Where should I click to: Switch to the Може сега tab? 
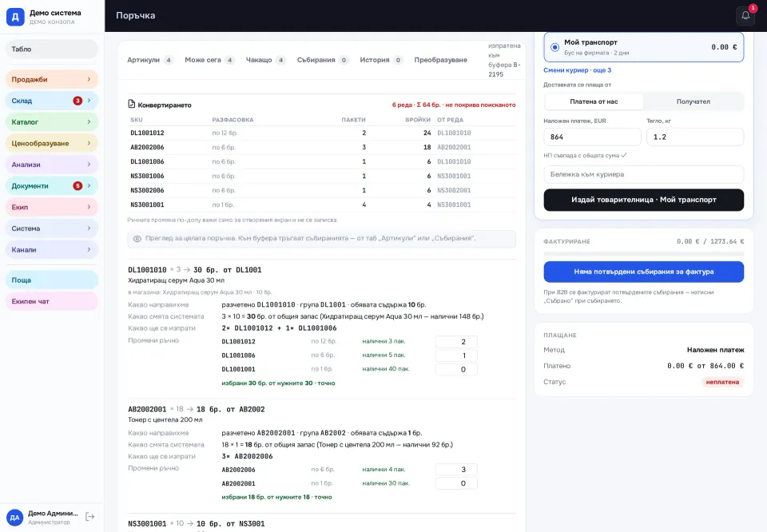point(209,60)
